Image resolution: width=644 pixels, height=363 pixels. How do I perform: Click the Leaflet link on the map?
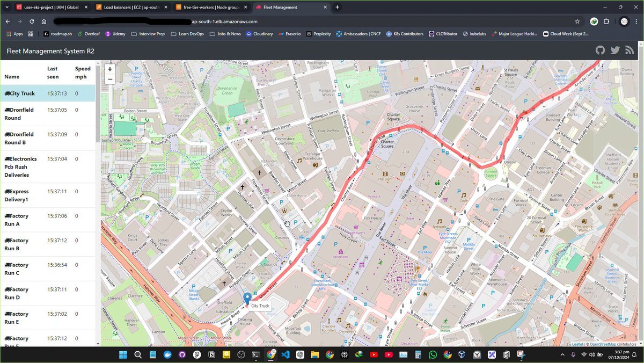[577, 344]
